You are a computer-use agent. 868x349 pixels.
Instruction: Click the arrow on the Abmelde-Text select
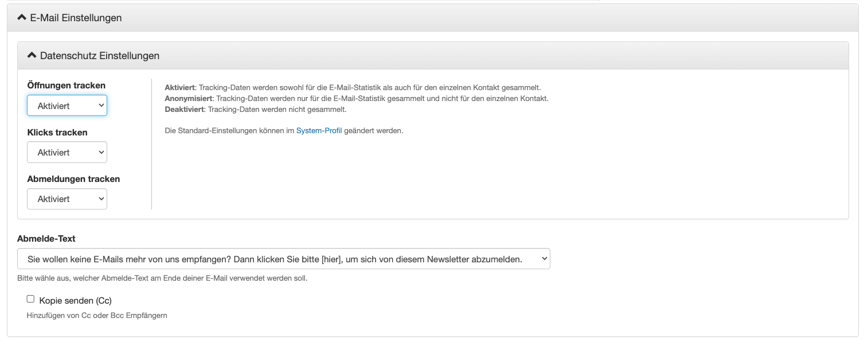pyautogui.click(x=543, y=258)
